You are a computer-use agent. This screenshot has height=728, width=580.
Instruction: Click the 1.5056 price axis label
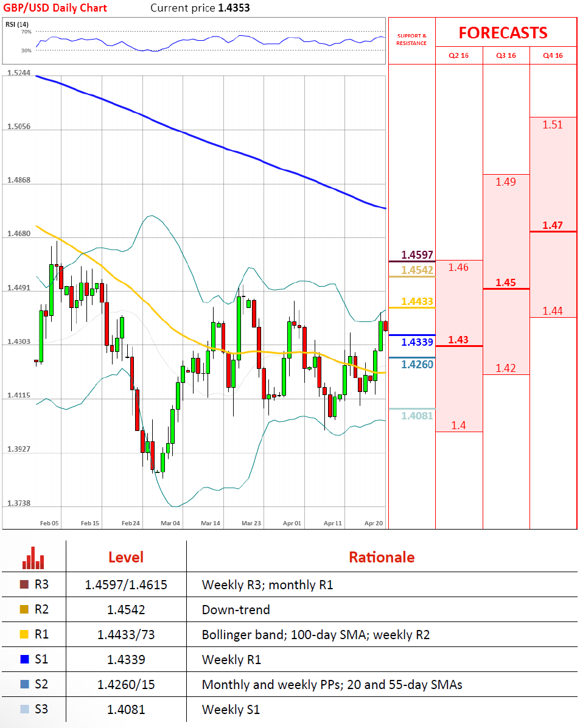tap(19, 126)
